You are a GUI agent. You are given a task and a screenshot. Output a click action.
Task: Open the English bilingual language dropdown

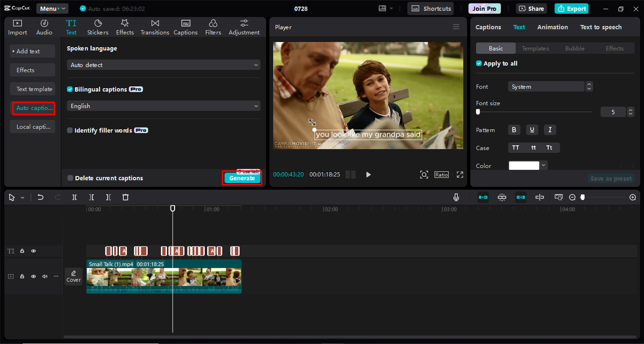164,106
